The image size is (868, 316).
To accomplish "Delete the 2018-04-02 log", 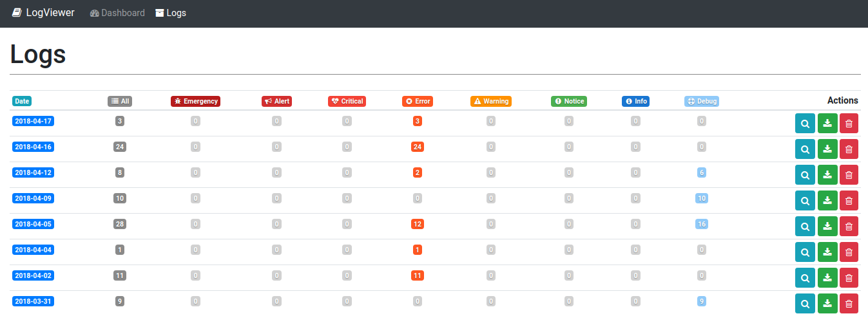I will 849,278.
